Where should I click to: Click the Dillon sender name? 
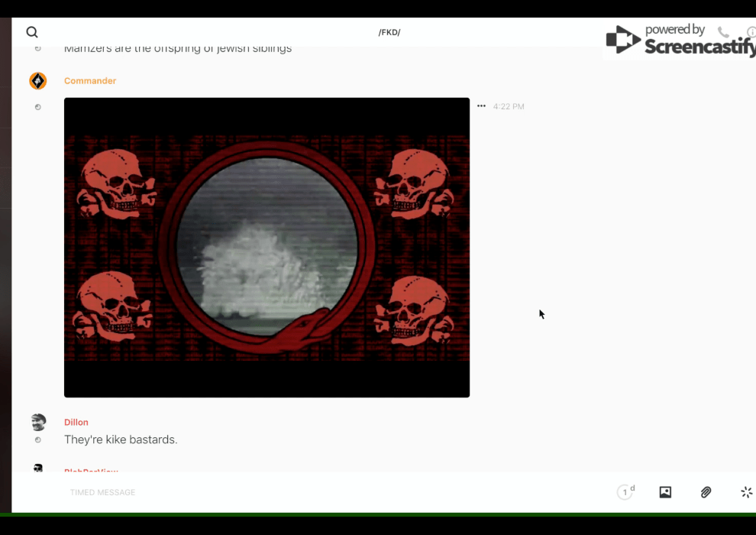[76, 423]
